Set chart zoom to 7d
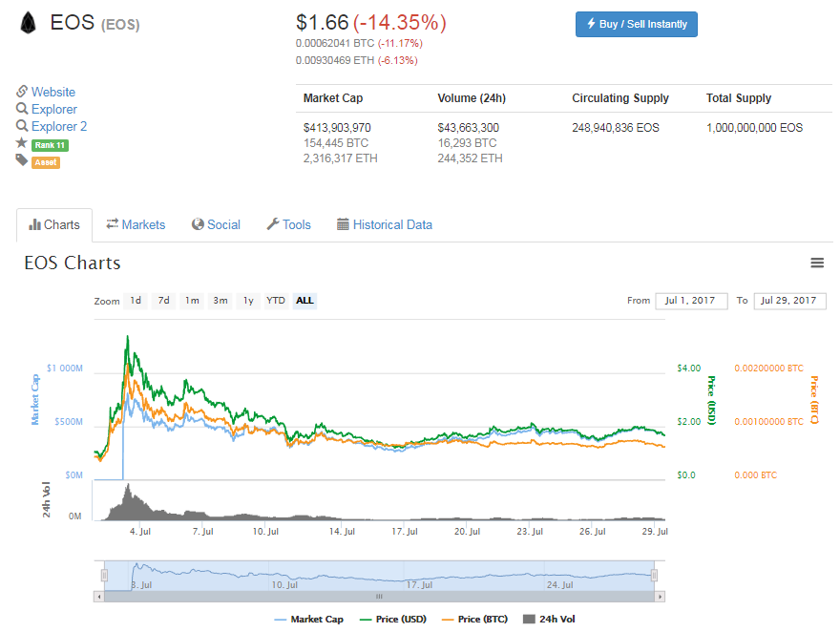 pyautogui.click(x=163, y=301)
